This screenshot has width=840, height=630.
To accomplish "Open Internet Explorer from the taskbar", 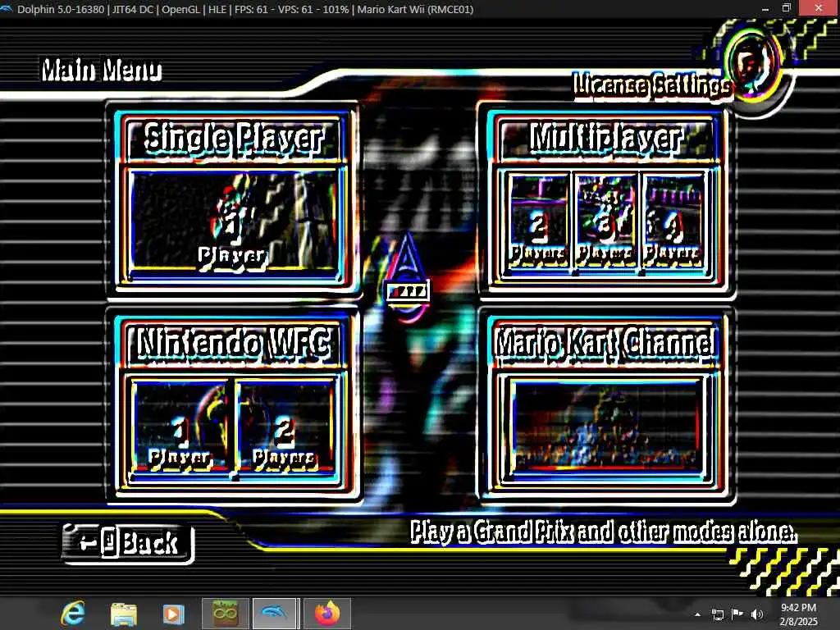I will click(x=73, y=614).
